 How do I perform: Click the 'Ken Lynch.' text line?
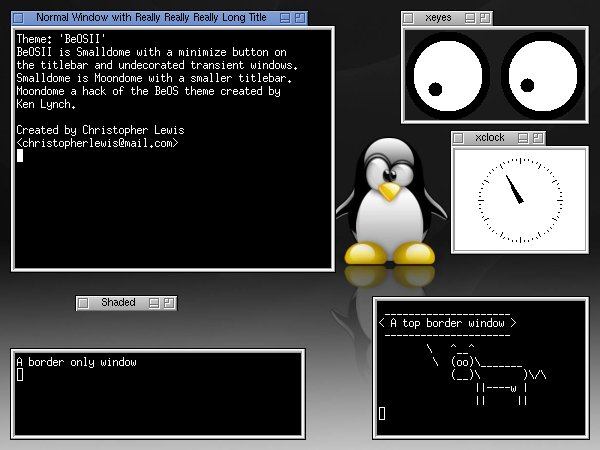coord(46,104)
